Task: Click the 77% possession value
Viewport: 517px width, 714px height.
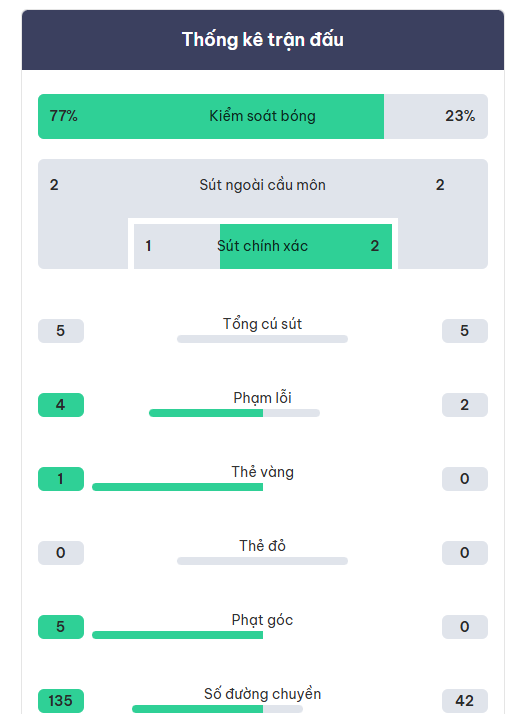Action: [x=63, y=116]
